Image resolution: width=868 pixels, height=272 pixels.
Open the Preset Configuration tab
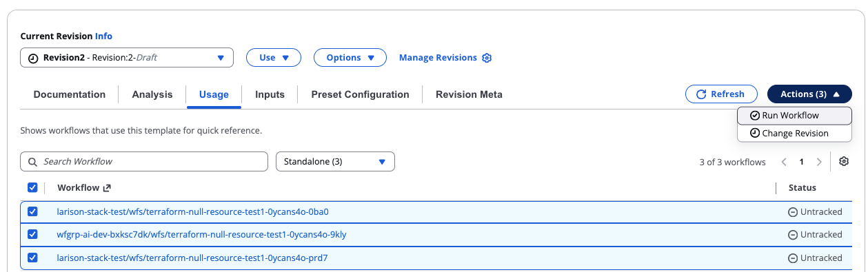(x=360, y=94)
